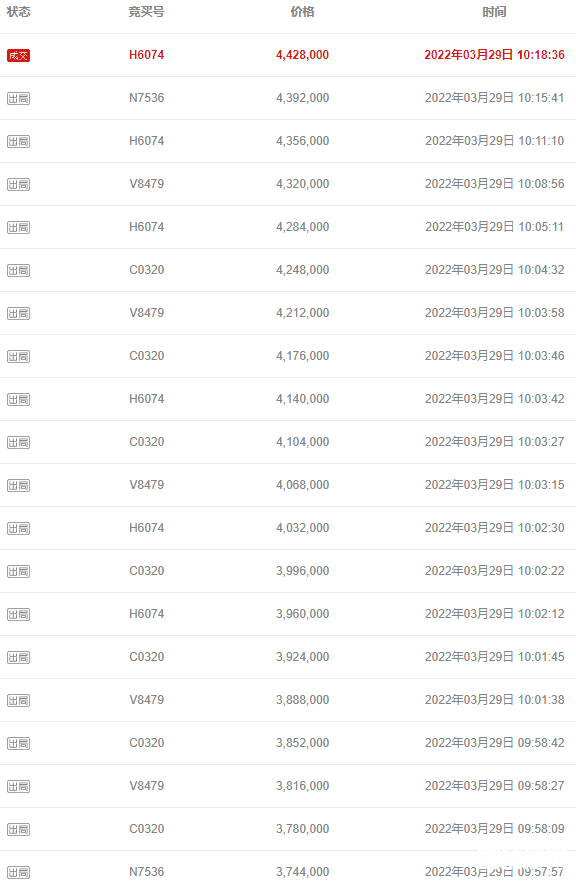Click the 出局 badge for bid 4,356,000

[x=18, y=141]
